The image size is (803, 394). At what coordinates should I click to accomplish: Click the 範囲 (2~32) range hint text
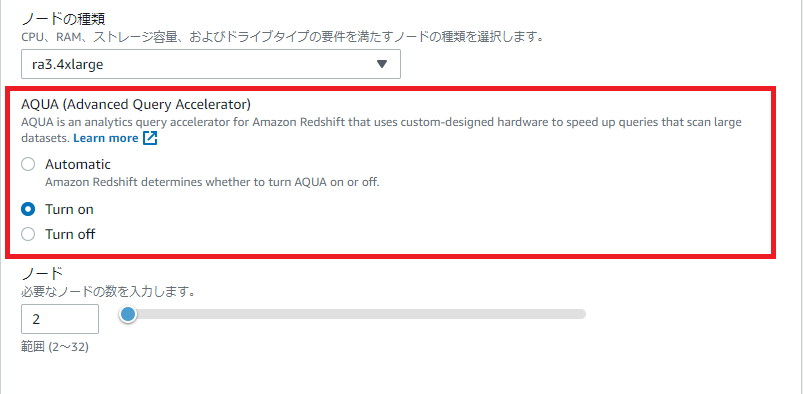[x=55, y=347]
